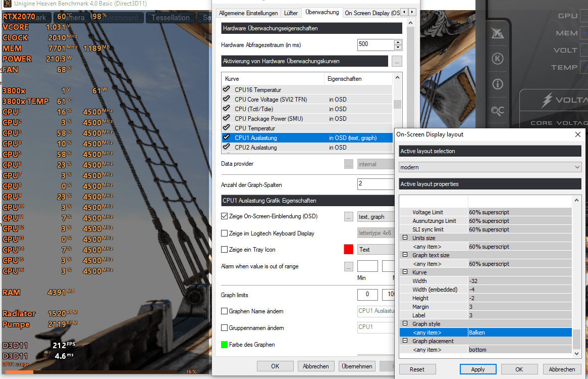
Task: Open text, graph OSD type dropdown
Action: pyautogui.click(x=376, y=217)
